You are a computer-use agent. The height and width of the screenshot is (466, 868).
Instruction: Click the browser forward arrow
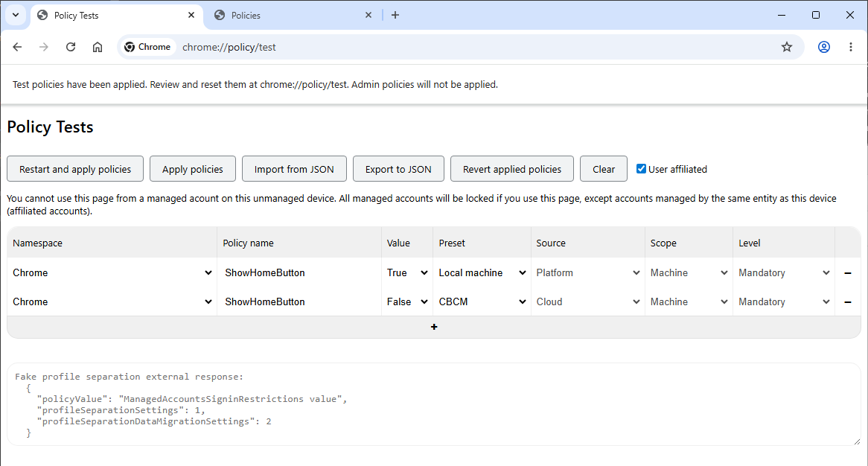(x=44, y=47)
